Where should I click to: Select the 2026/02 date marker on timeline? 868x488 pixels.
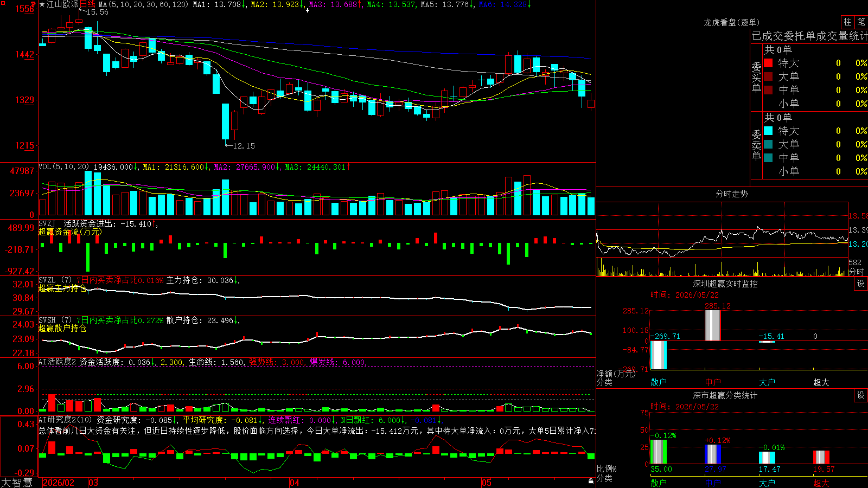click(x=59, y=483)
